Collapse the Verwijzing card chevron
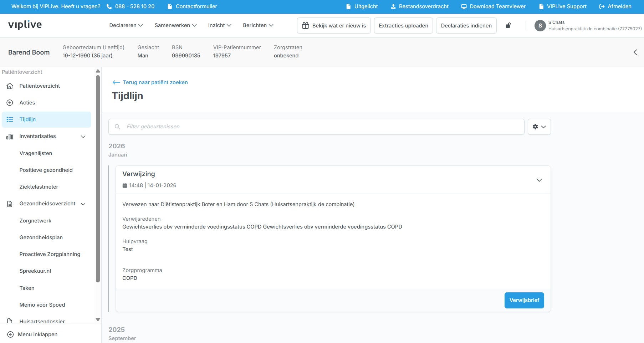This screenshot has height=343, width=644. 539,180
